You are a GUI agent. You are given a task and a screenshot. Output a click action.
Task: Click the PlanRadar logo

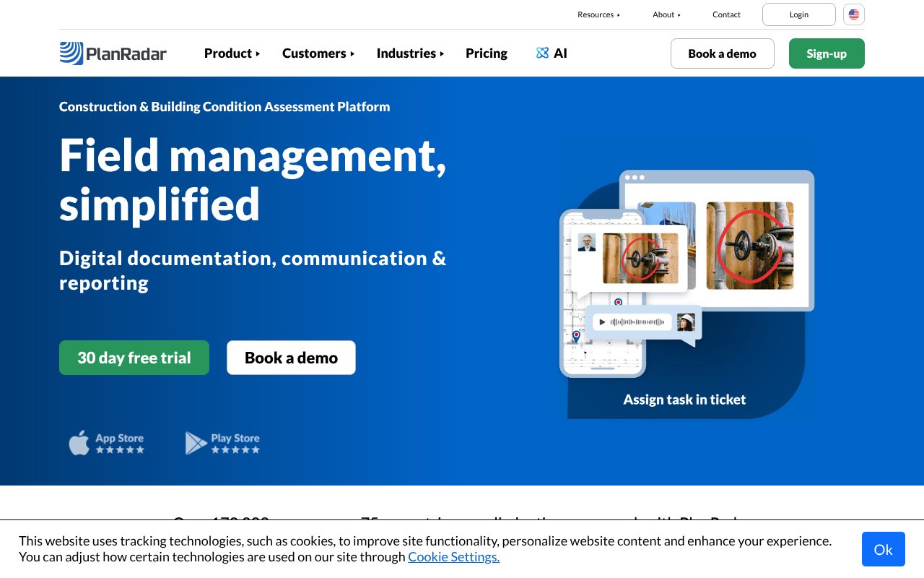[x=113, y=53]
